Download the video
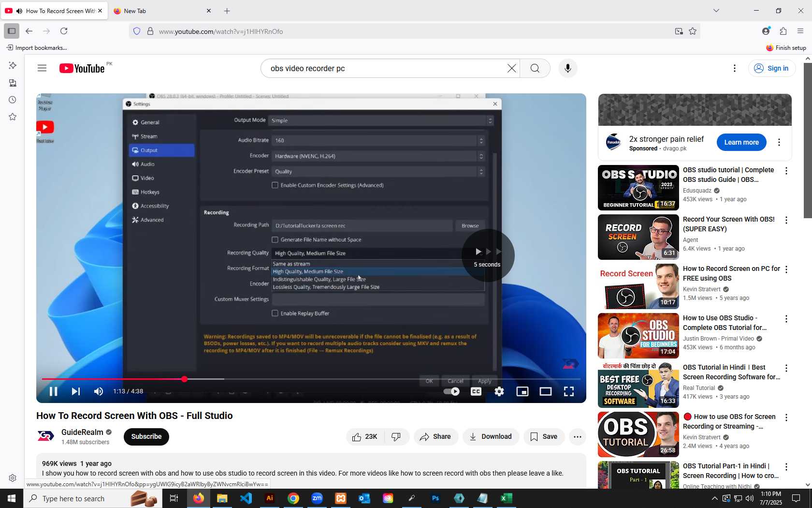 point(491,436)
